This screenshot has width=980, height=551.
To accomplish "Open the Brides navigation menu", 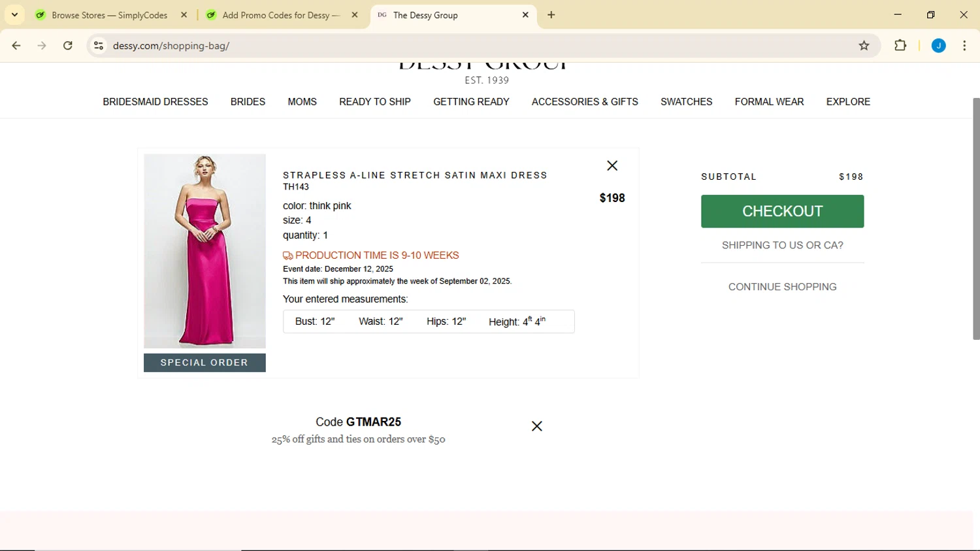I will [248, 102].
